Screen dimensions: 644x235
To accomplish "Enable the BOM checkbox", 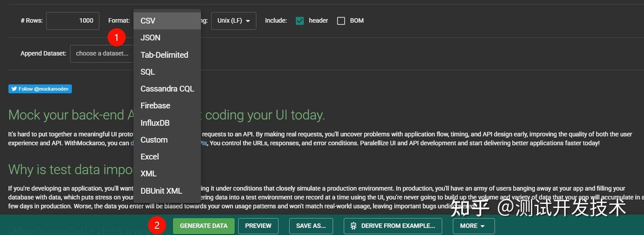I will pyautogui.click(x=341, y=21).
